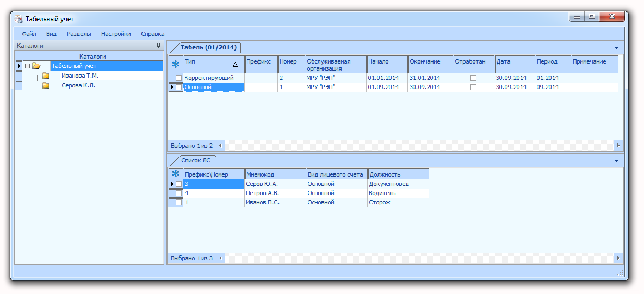Click the application icon in the title bar
The image size is (644, 294).
(18, 19)
